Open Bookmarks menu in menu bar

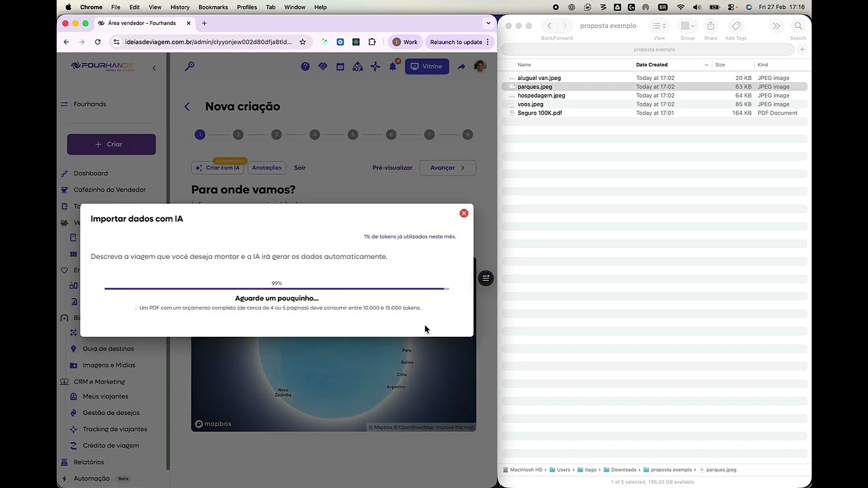pos(213,7)
